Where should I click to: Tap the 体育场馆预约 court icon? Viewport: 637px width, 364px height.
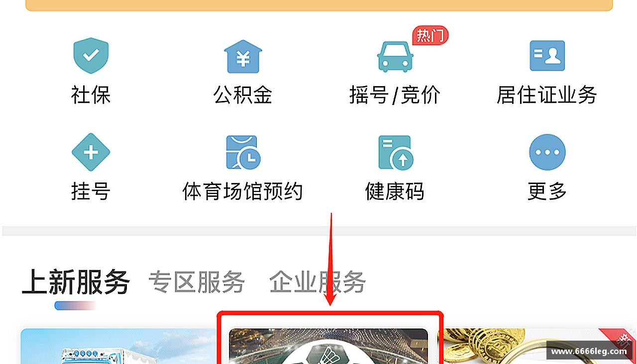point(243,152)
